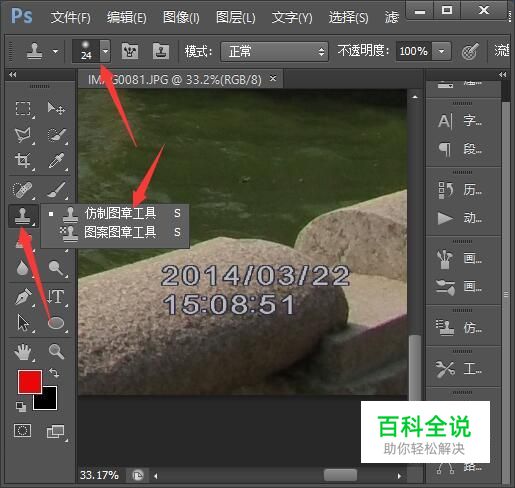This screenshot has height=488, width=515.
Task: Open the 模式 正常 blend mode dropdown
Action: pyautogui.click(x=274, y=51)
